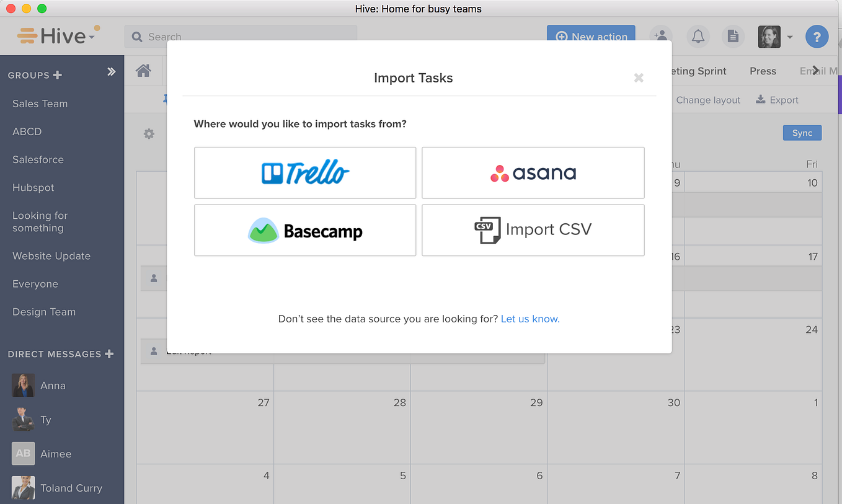The width and height of the screenshot is (842, 504).
Task: Open the profile avatar dropdown arrow
Action: click(790, 37)
